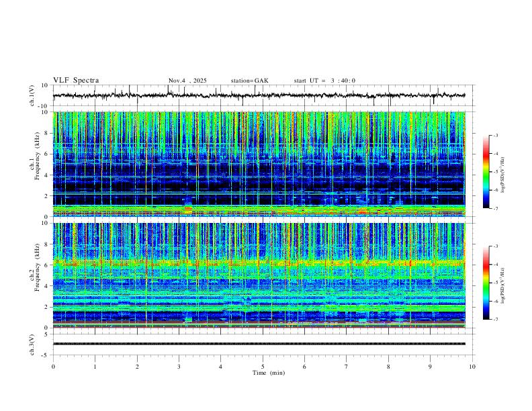Click the "ch.1(V)" y-axis label
This screenshot has width=532, height=411.
[x=32, y=95]
